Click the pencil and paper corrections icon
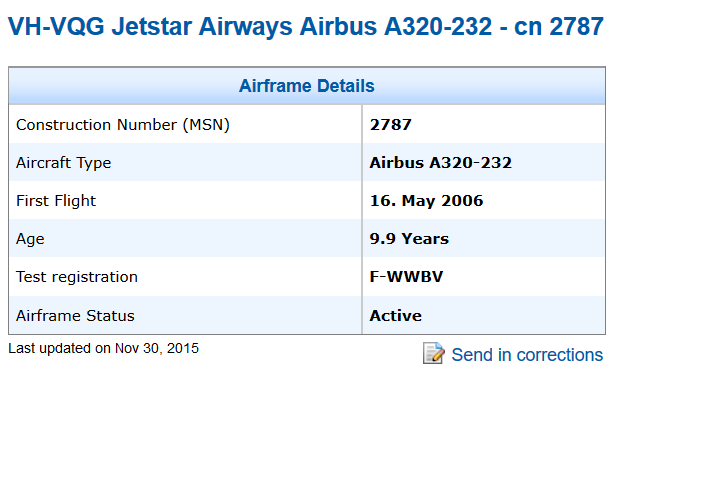The image size is (714, 478). click(x=434, y=353)
